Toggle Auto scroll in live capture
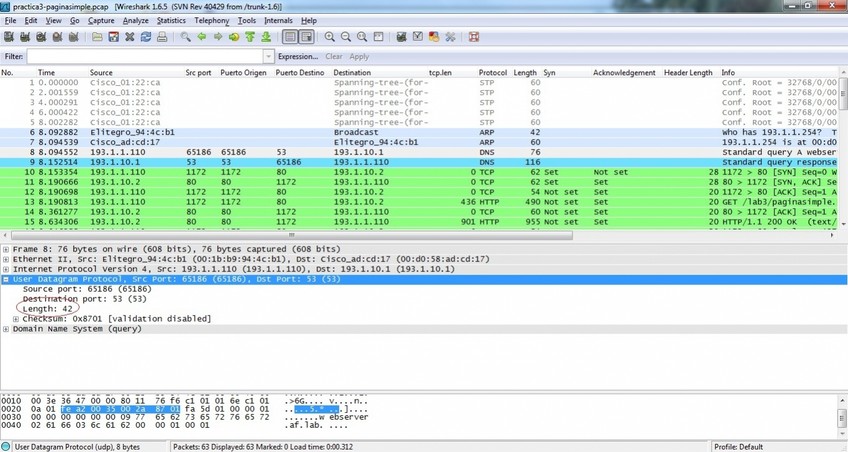Image resolution: width=848 pixels, height=452 pixels. 306,37
